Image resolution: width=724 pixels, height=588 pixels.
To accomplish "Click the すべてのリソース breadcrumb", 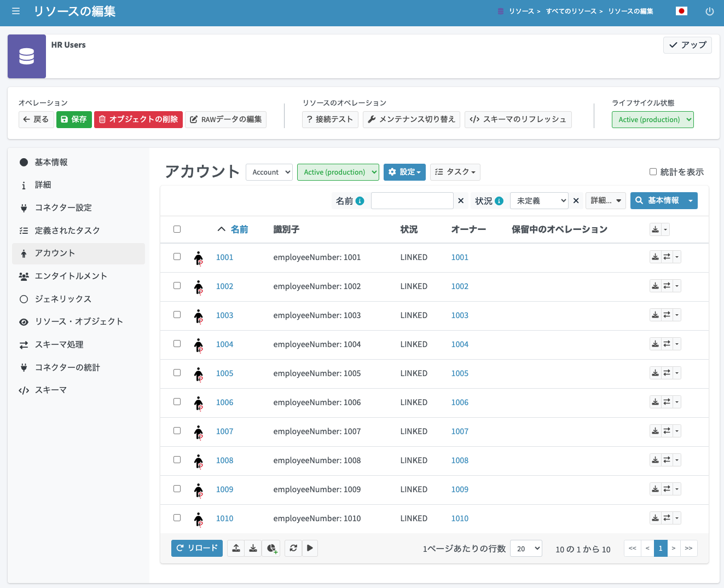I will 571,11.
